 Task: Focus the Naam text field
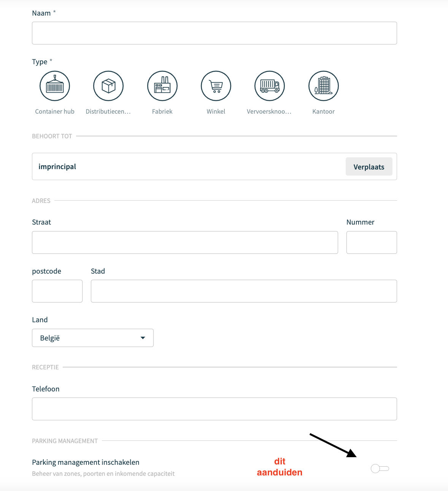pos(214,33)
